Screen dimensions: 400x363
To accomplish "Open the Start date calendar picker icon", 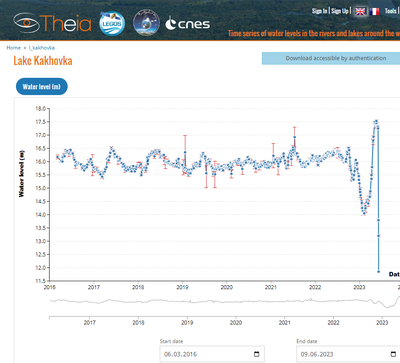I will click(x=256, y=354).
